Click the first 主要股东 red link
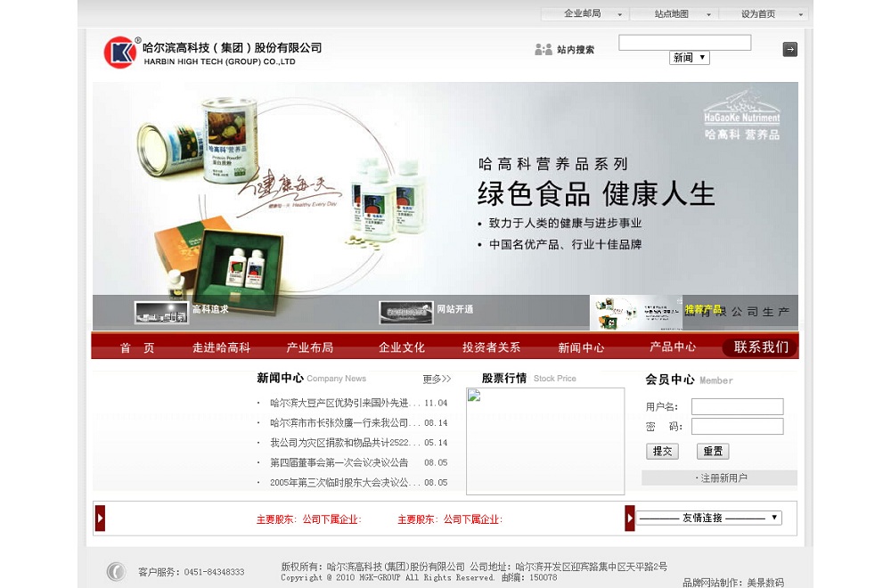This screenshot has width=891, height=588. click(x=276, y=519)
